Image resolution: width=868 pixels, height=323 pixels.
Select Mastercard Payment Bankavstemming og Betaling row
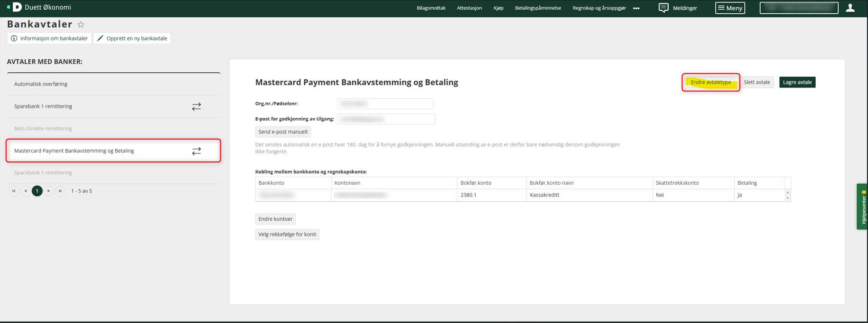[113, 151]
